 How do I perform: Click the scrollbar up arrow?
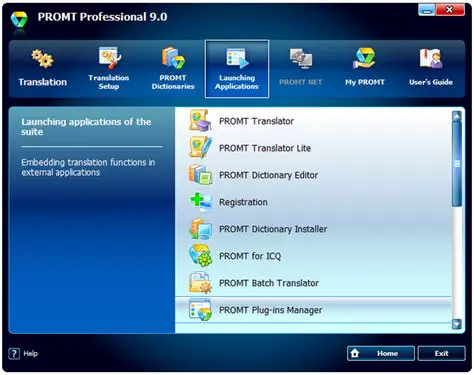tap(457, 116)
